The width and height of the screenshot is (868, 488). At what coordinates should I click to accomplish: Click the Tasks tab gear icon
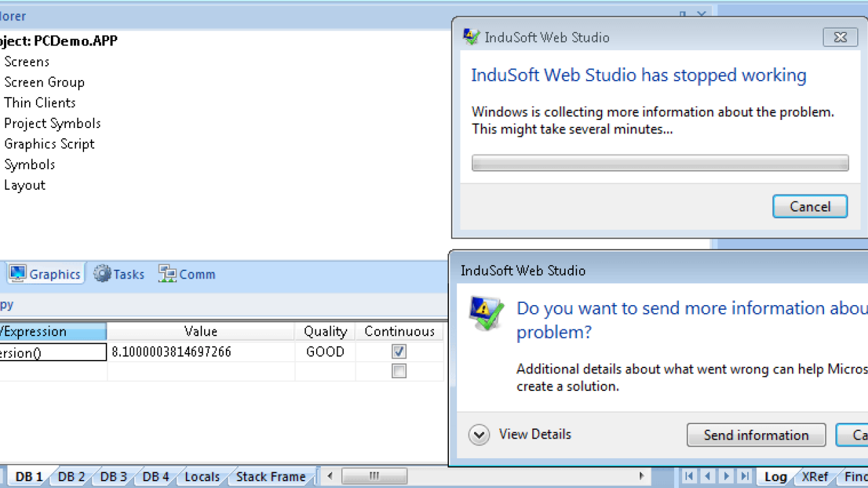pyautogui.click(x=102, y=274)
